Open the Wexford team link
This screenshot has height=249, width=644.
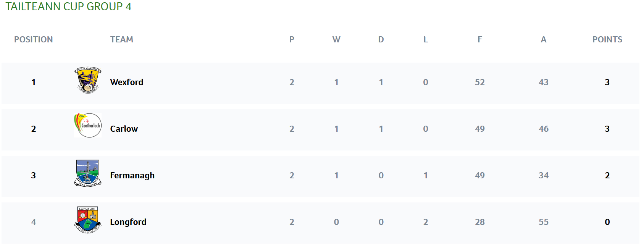pos(127,82)
